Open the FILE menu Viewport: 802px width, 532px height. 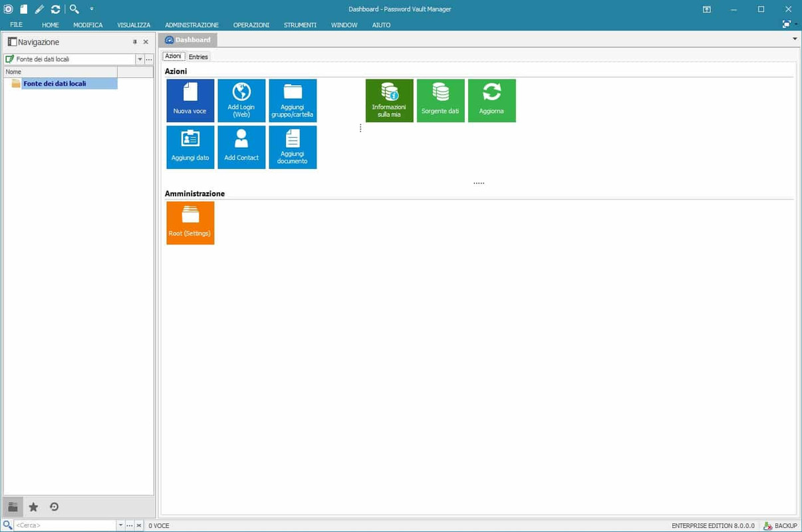click(17, 25)
